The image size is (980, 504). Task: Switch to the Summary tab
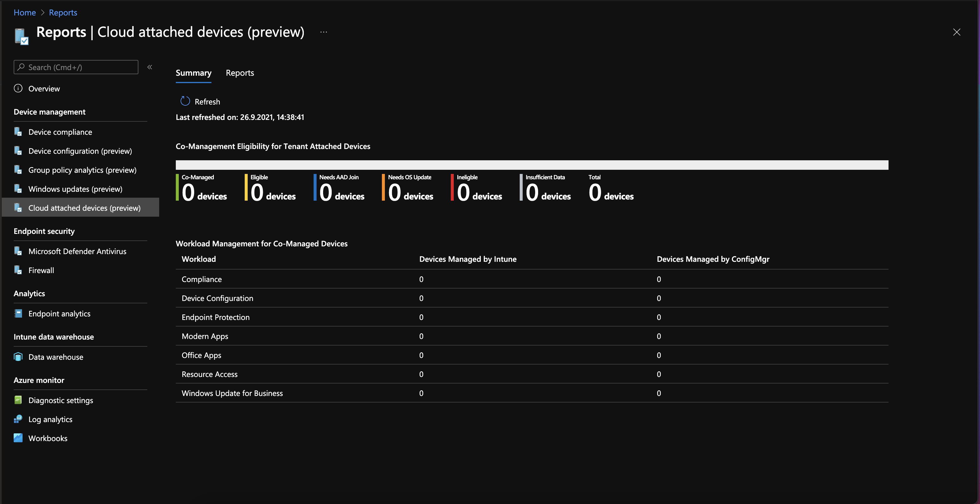pos(193,73)
